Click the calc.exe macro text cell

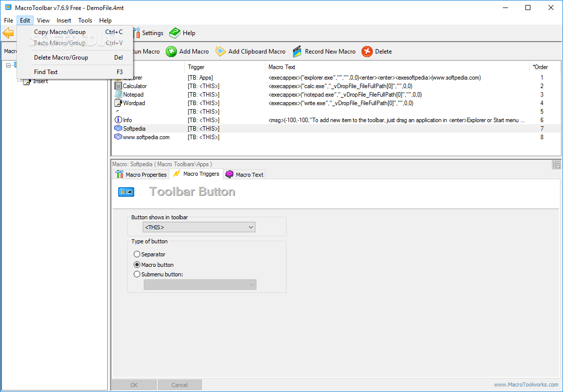341,86
